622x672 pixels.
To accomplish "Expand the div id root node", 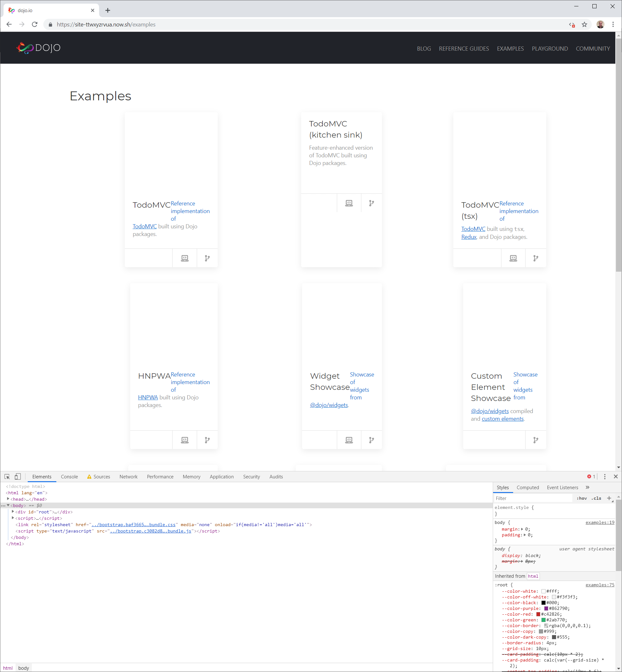I will [x=13, y=512].
